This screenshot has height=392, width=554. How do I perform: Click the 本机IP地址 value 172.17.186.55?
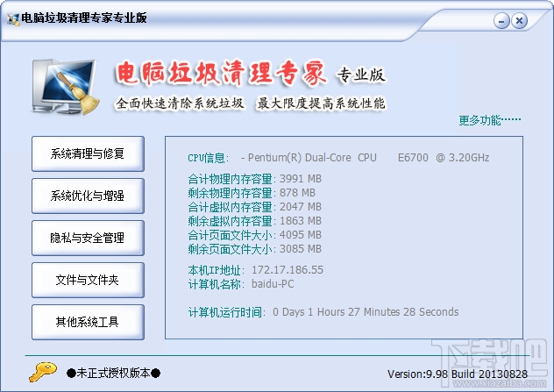(288, 270)
